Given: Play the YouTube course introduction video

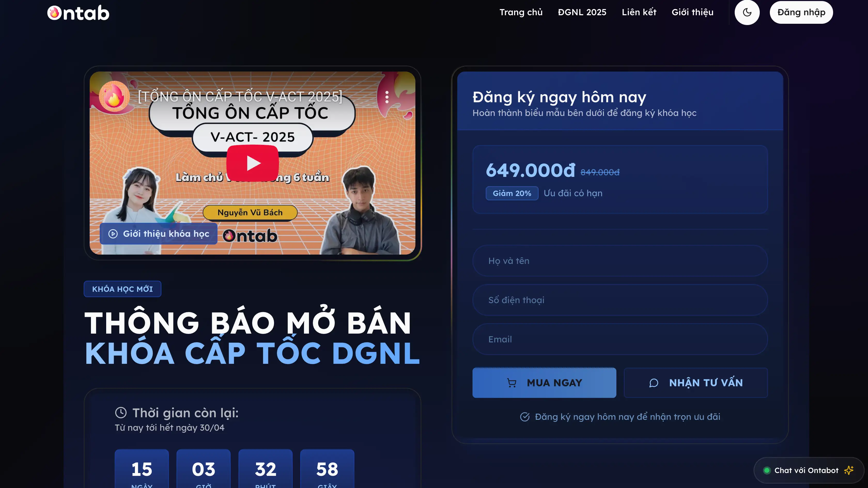Looking at the screenshot, I should tap(252, 163).
